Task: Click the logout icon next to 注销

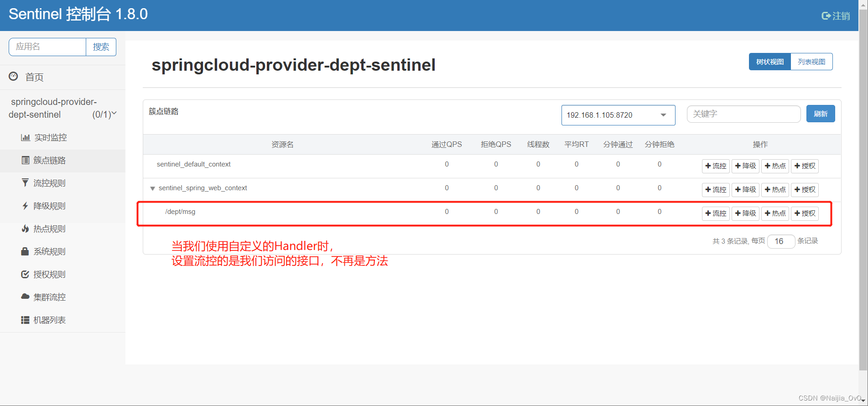Action: (826, 16)
